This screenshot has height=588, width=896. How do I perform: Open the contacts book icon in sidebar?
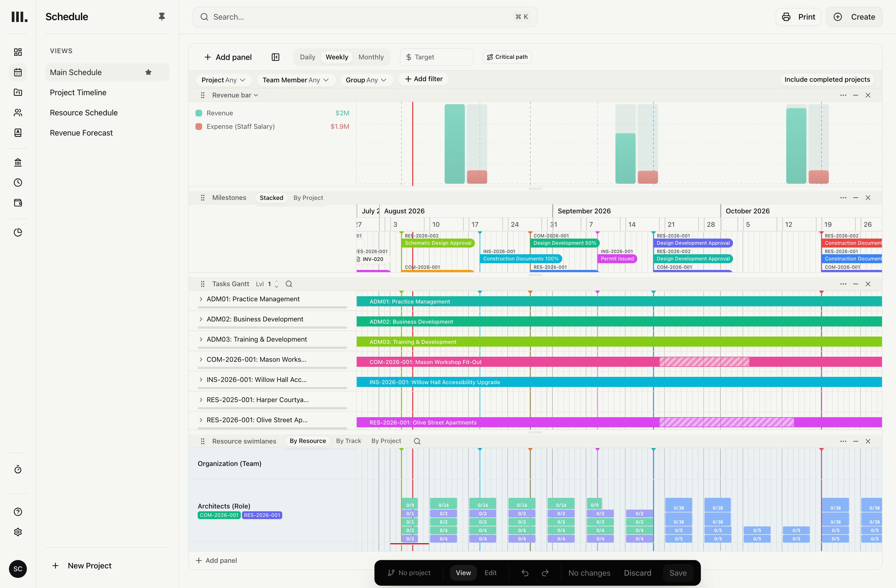point(18,132)
